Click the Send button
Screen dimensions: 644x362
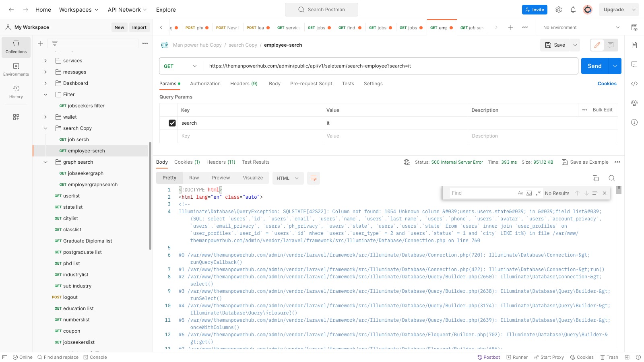[x=594, y=66]
